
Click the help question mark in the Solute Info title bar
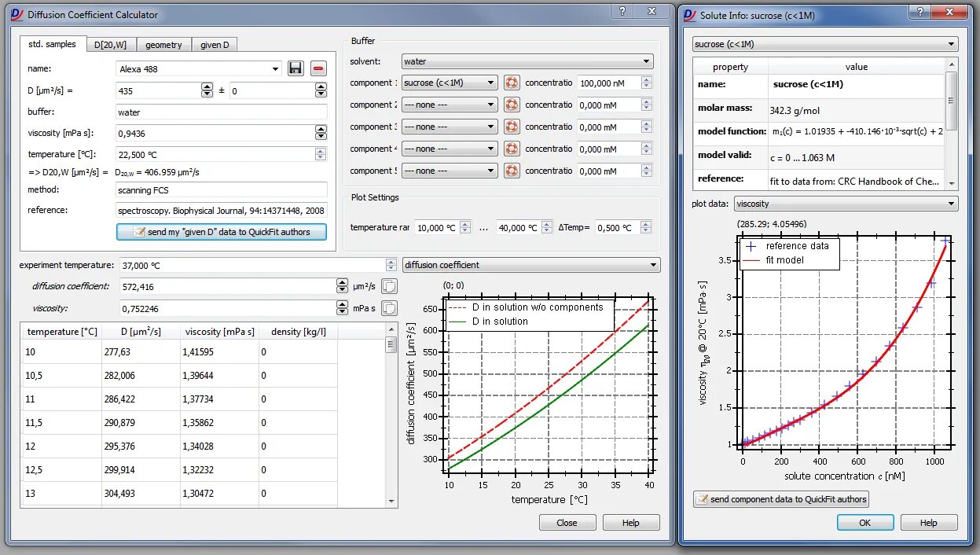coord(920,12)
